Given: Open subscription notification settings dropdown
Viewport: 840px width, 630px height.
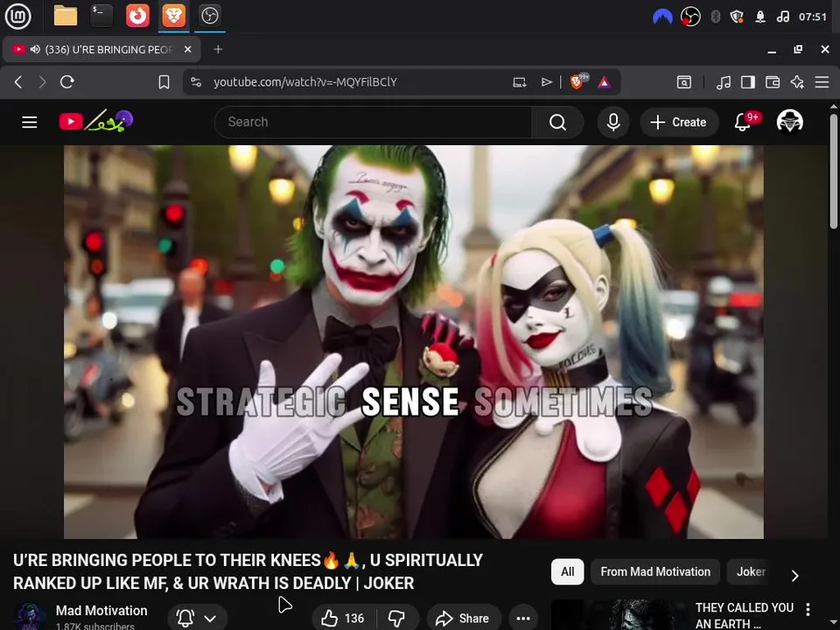Looking at the screenshot, I should 198,619.
